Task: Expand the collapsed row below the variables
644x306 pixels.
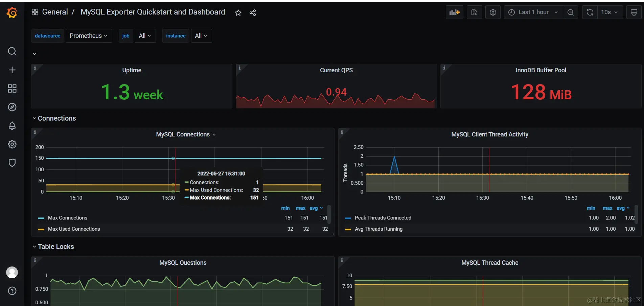Action: [x=34, y=54]
